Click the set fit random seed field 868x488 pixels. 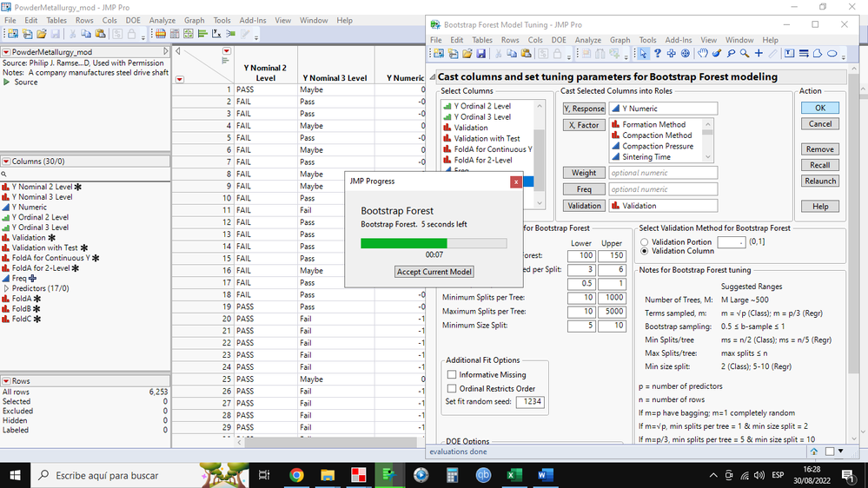point(529,402)
